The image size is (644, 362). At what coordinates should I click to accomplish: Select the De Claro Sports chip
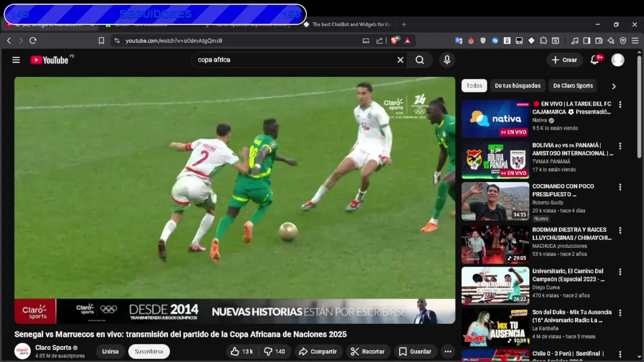573,85
